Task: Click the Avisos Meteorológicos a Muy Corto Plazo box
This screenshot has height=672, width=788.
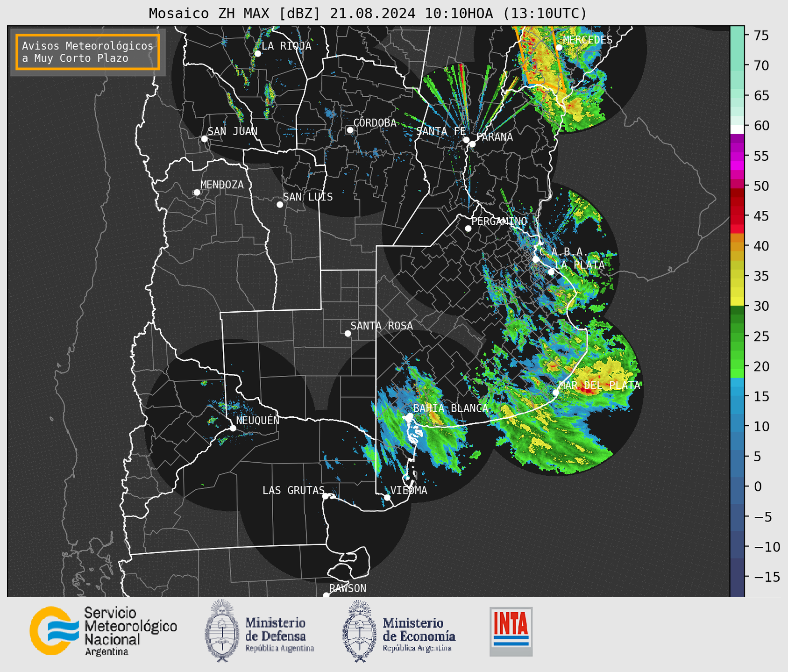Action: (x=88, y=52)
